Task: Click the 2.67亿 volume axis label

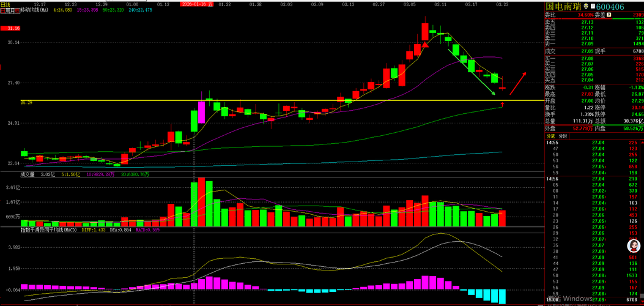Action: coord(13,187)
